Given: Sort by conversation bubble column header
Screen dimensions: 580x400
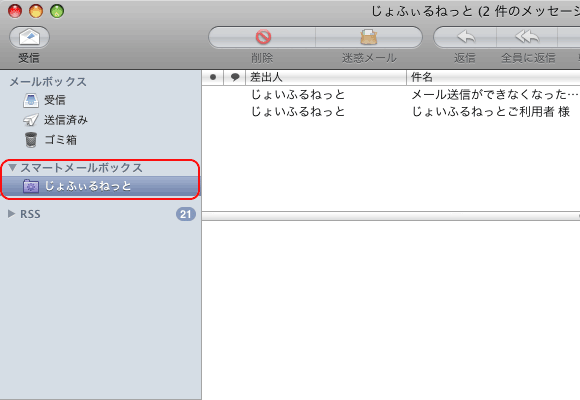Looking at the screenshot, I should pos(235,77).
